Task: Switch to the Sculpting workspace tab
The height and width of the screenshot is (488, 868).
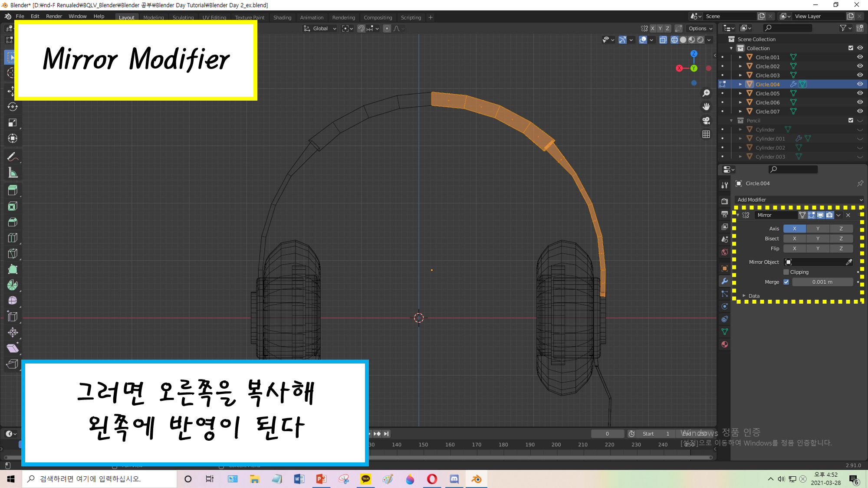Action: (183, 17)
